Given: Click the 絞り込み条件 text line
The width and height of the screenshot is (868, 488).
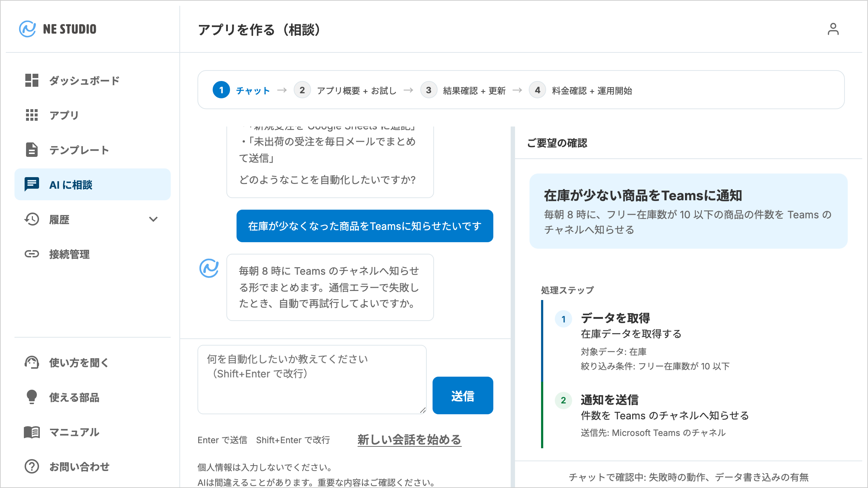Looking at the screenshot, I should (655, 366).
